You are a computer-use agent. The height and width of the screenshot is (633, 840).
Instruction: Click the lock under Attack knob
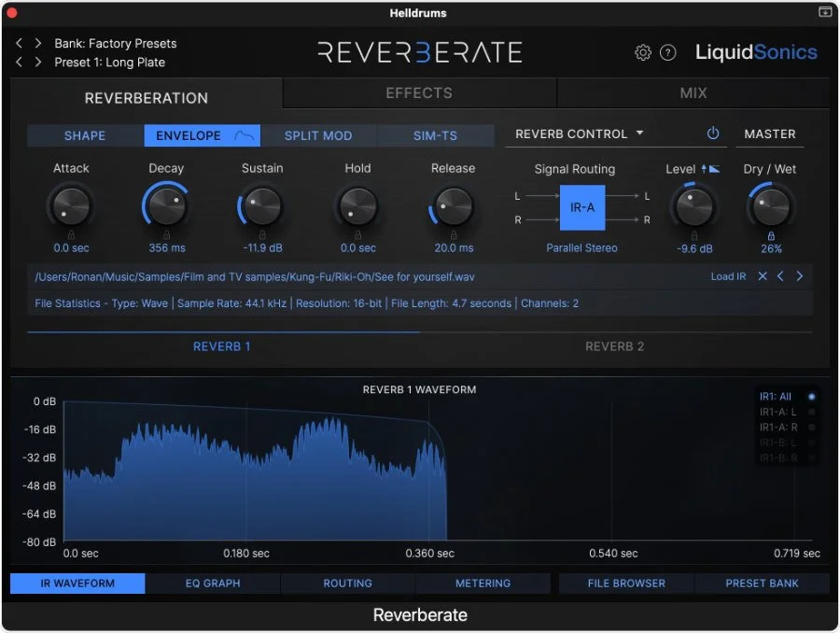point(71,234)
